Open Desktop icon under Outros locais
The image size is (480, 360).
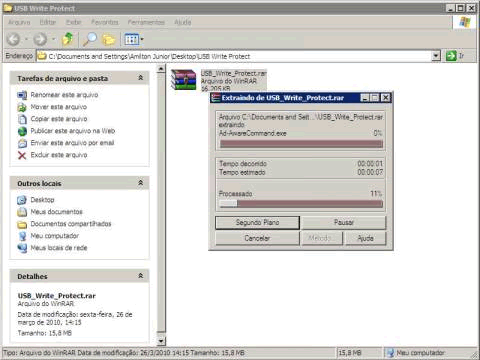coord(22,200)
